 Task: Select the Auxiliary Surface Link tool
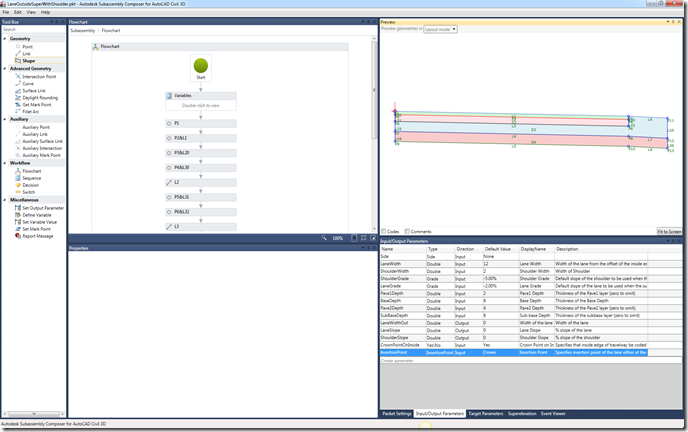point(44,141)
